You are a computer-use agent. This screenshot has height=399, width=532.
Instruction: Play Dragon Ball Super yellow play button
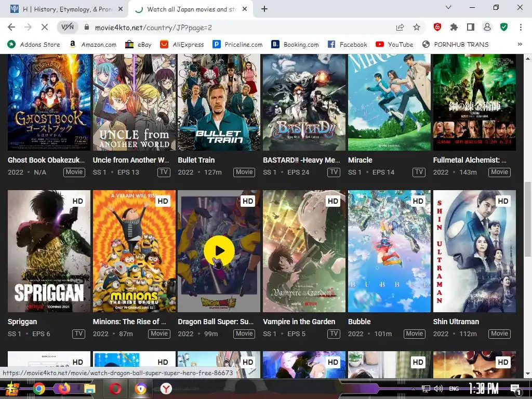pyautogui.click(x=219, y=251)
